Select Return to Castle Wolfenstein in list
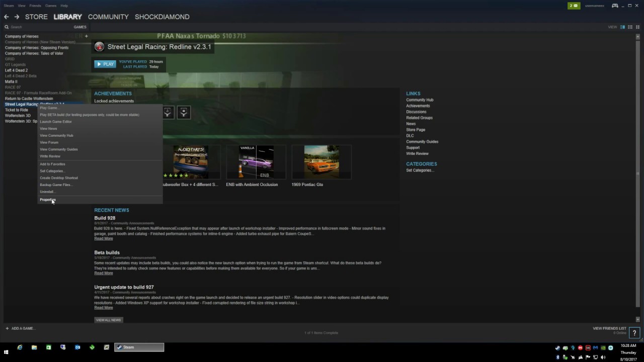The width and height of the screenshot is (644, 362). coord(29,99)
